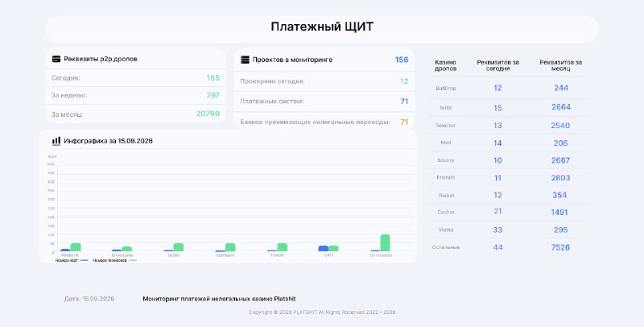Select the tall green Остальные bar

click(x=385, y=242)
